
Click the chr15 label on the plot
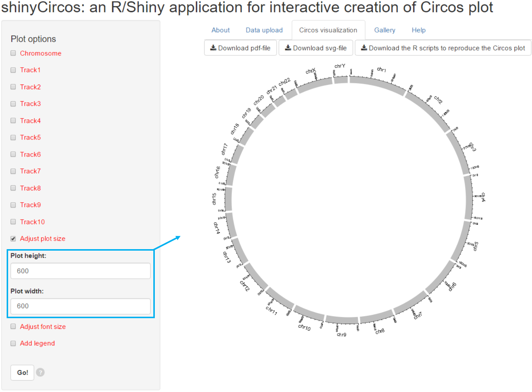click(214, 199)
